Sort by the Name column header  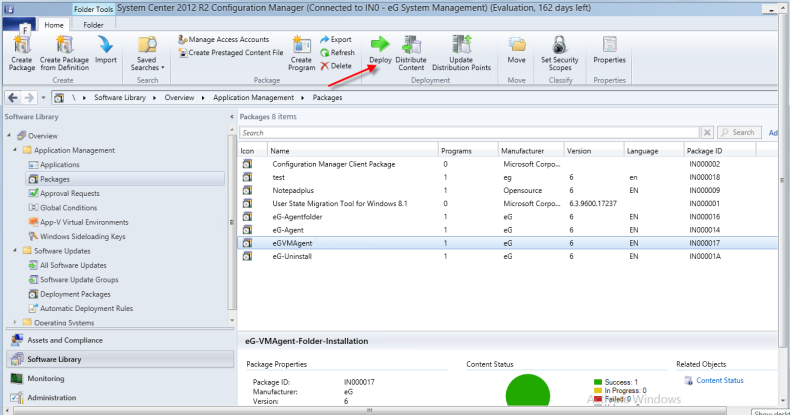353,151
